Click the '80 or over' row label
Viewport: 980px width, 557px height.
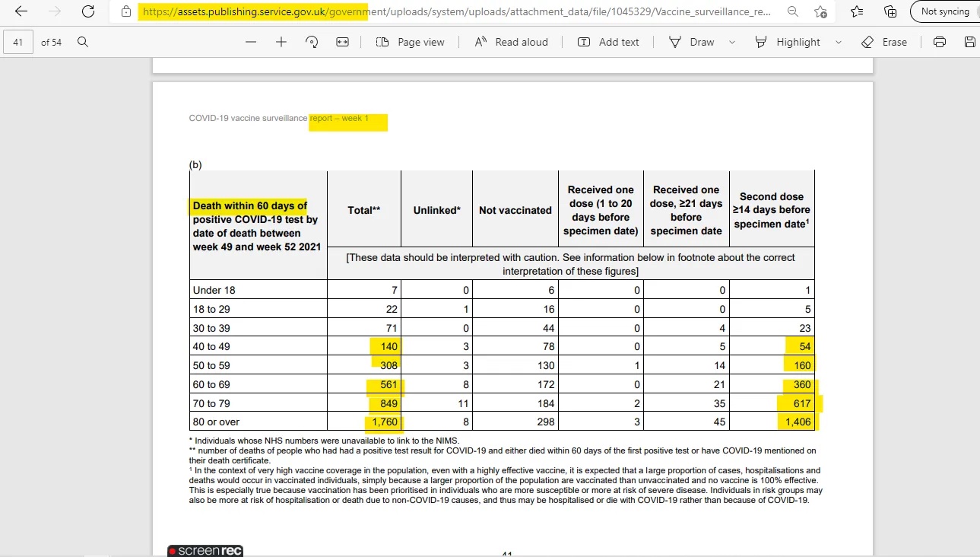pos(217,422)
